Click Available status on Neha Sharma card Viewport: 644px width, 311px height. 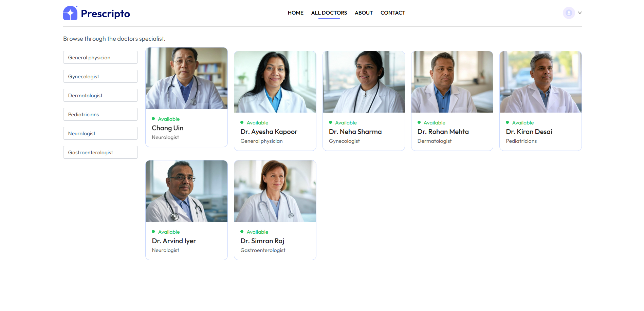click(x=346, y=123)
